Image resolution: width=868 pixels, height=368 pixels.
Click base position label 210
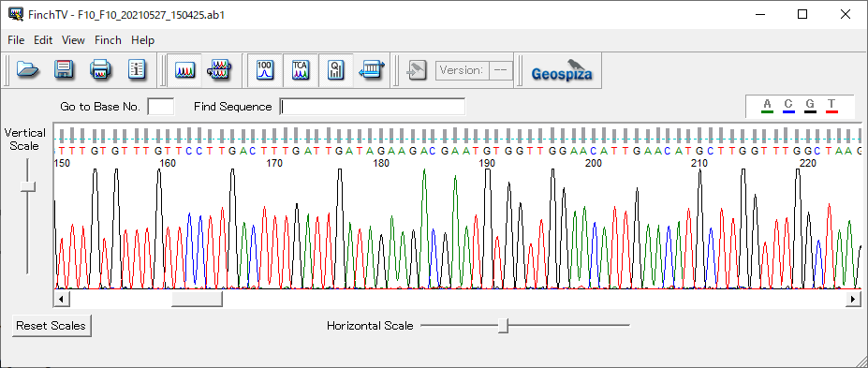[699, 163]
